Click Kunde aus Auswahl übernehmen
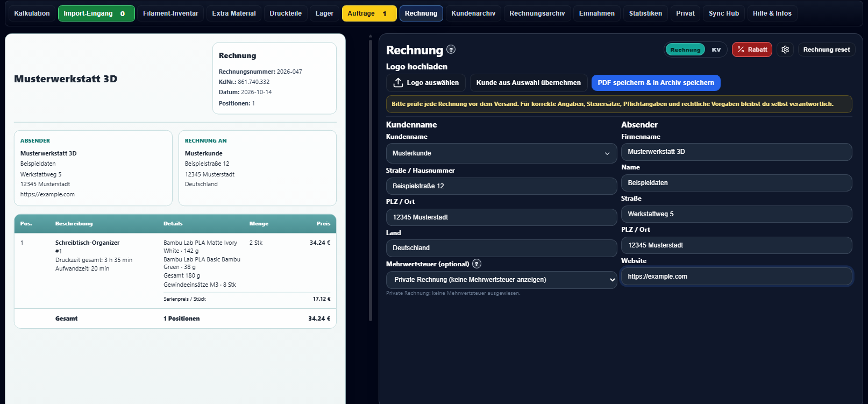Image resolution: width=868 pixels, height=404 pixels. tap(529, 83)
